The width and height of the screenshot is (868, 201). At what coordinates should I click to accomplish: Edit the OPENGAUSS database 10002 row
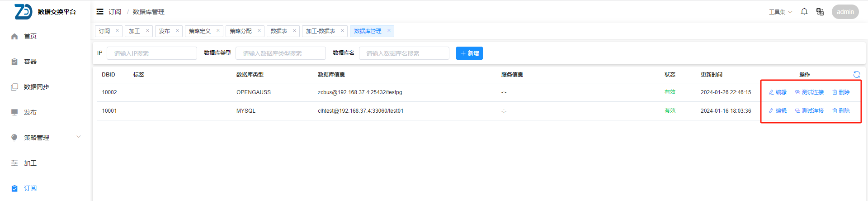[778, 92]
